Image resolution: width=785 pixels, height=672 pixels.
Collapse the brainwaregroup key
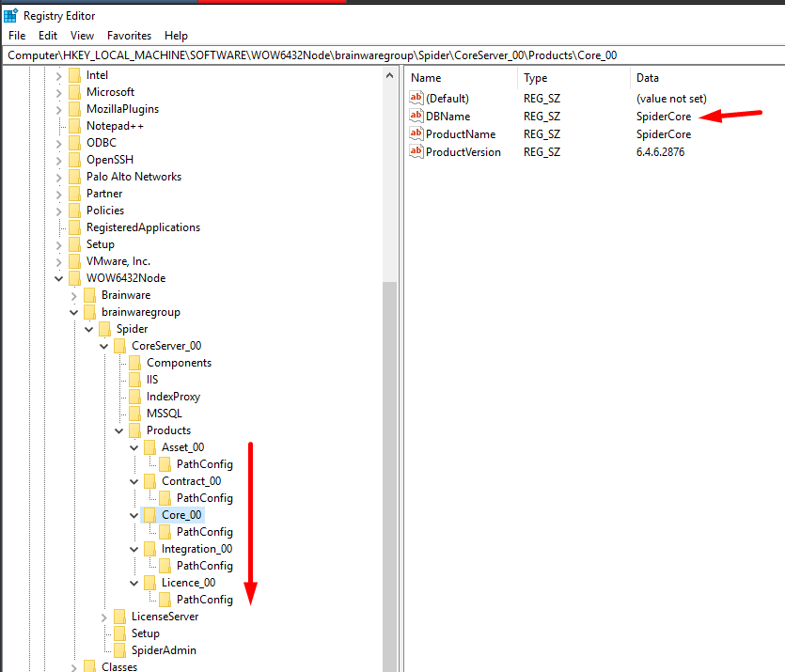73,312
